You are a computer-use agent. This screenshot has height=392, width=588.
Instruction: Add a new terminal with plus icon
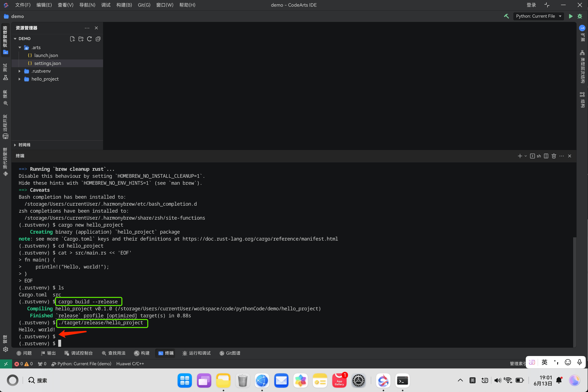[520, 156]
